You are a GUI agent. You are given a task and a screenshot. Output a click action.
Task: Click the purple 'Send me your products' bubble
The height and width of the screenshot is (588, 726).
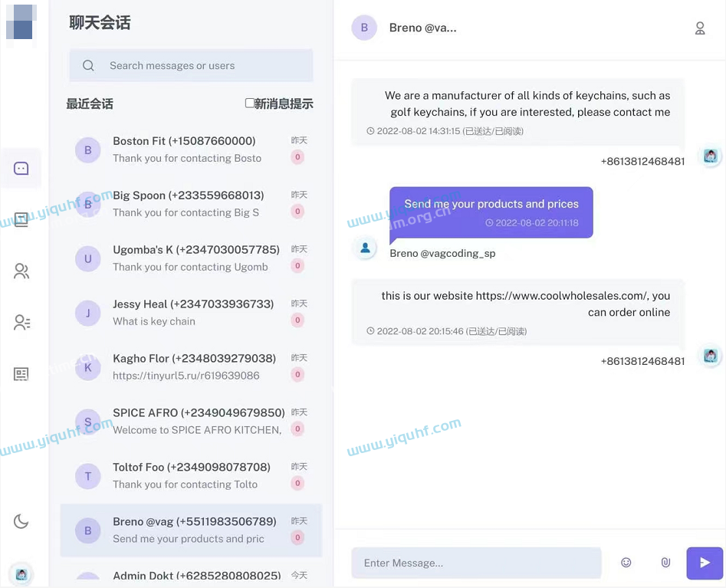tap(491, 212)
